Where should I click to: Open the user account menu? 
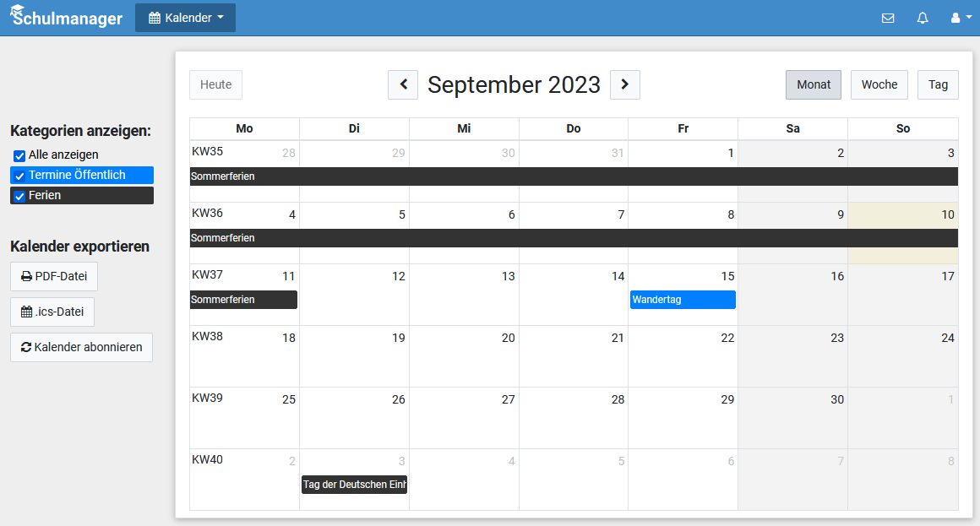[961, 18]
